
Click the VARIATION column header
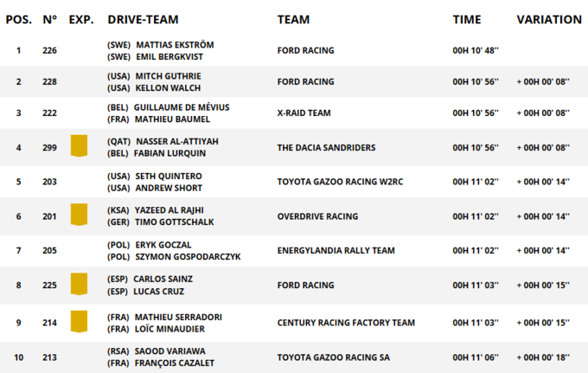pyautogui.click(x=549, y=19)
